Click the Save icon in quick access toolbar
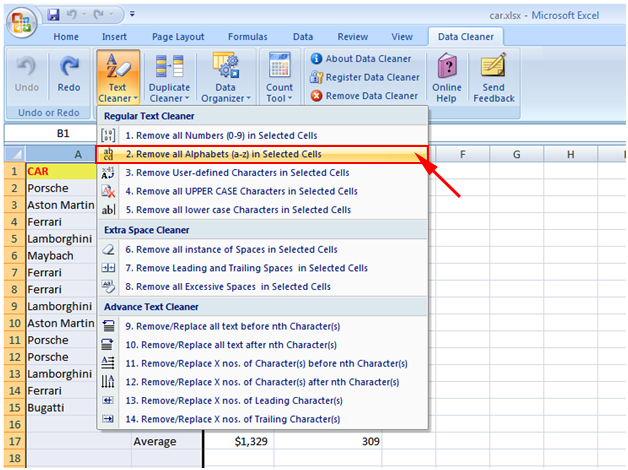 coord(53,15)
